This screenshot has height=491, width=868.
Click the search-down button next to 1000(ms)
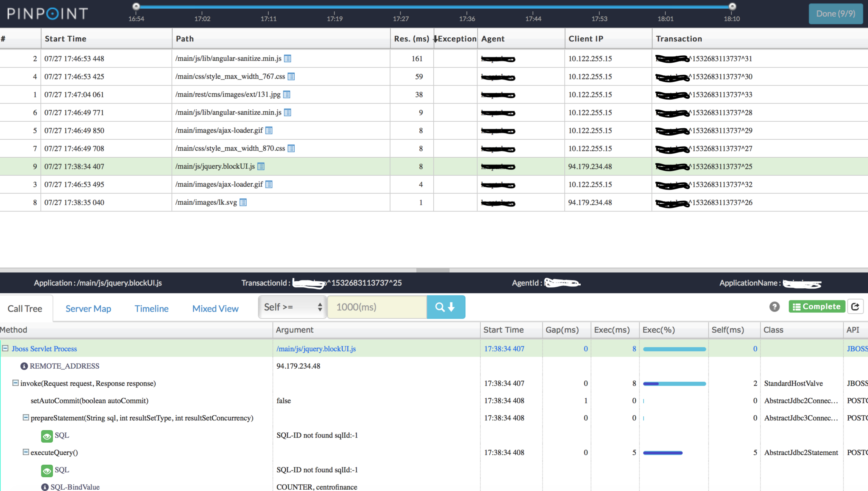tap(445, 307)
